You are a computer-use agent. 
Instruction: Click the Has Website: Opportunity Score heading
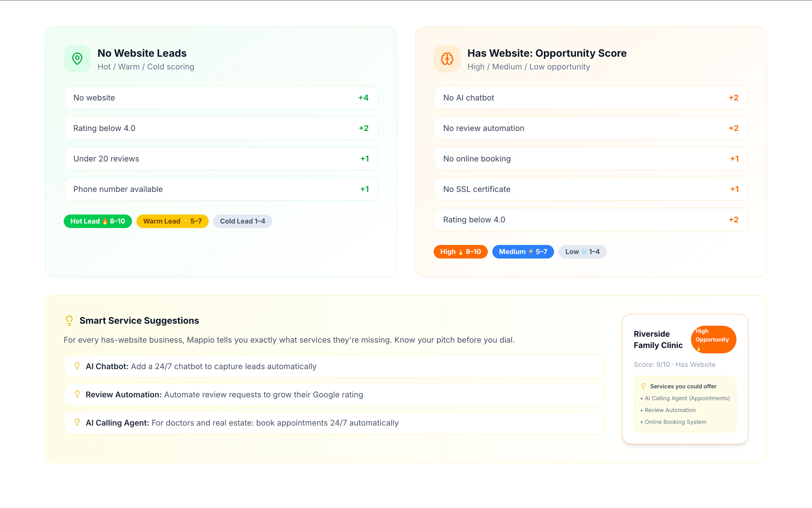coord(547,53)
